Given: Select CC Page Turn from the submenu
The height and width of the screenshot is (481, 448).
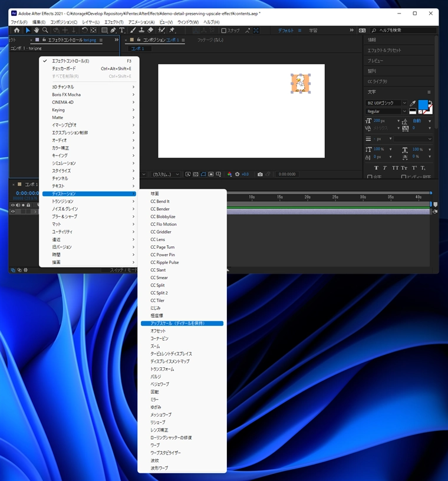Looking at the screenshot, I should pyautogui.click(x=162, y=247).
